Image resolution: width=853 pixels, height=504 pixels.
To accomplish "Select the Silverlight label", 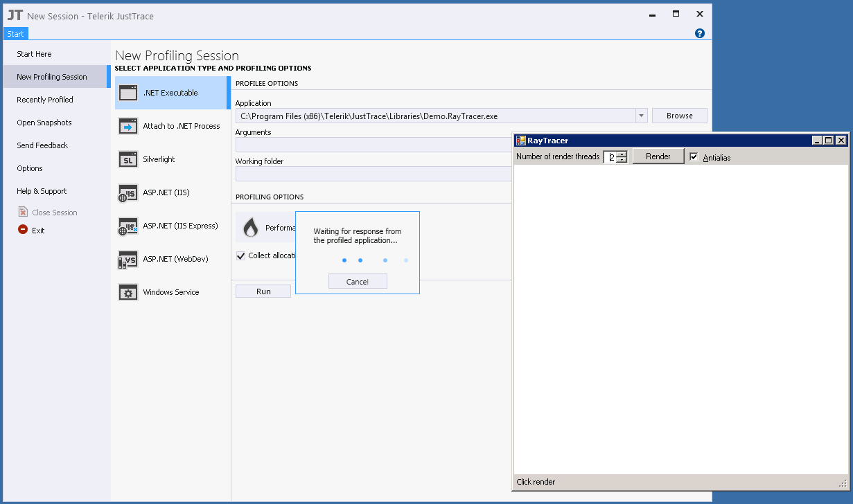I will point(159,159).
